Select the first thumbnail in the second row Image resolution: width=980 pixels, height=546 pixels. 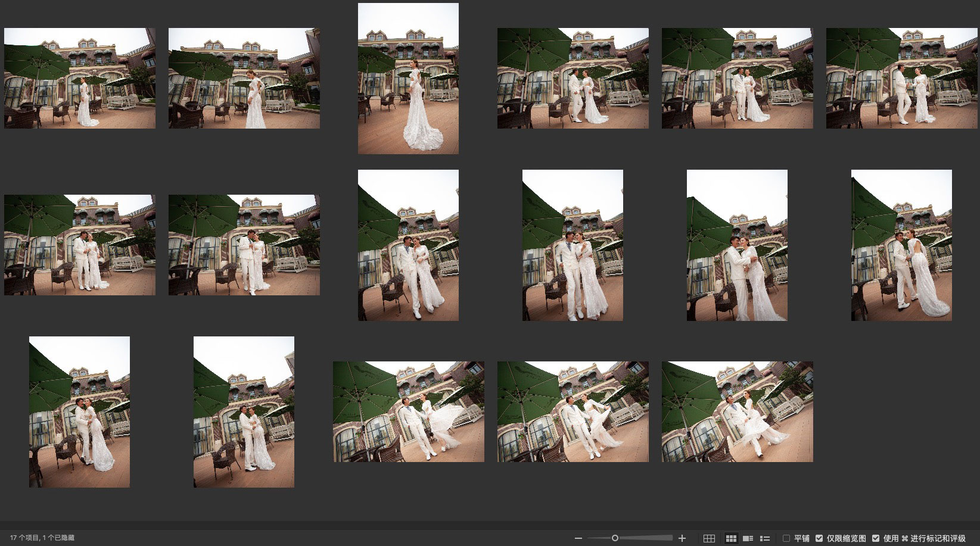pos(80,245)
